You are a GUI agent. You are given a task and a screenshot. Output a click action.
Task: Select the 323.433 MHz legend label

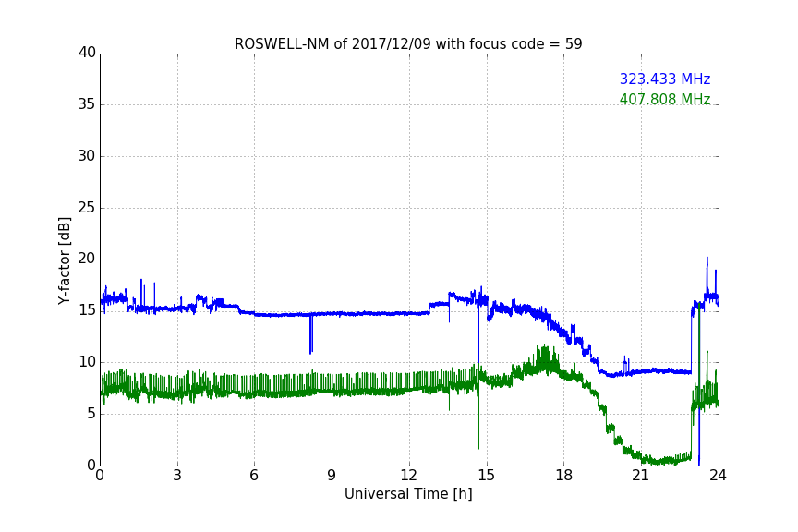(x=665, y=79)
